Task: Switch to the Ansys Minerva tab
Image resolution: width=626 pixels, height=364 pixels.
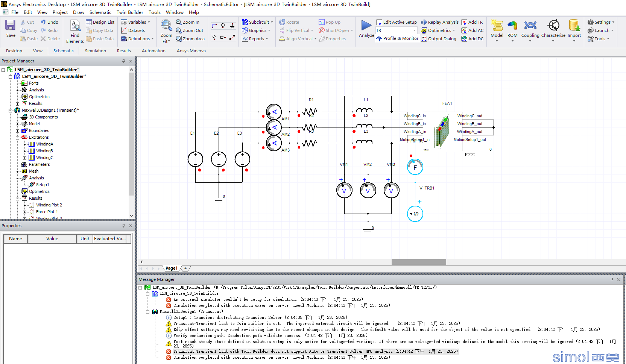Action: tap(191, 51)
